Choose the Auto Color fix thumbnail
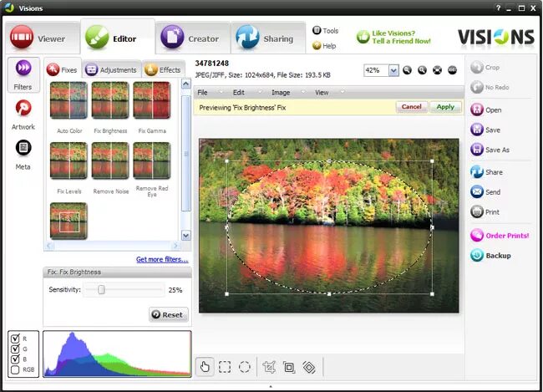Viewport: 543px width, 392px height. pyautogui.click(x=69, y=100)
